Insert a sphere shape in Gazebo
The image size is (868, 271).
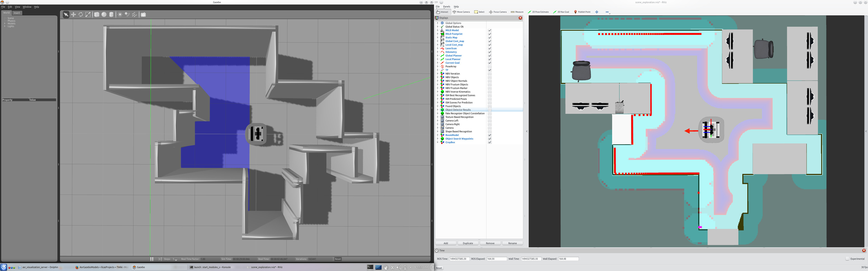pyautogui.click(x=104, y=14)
